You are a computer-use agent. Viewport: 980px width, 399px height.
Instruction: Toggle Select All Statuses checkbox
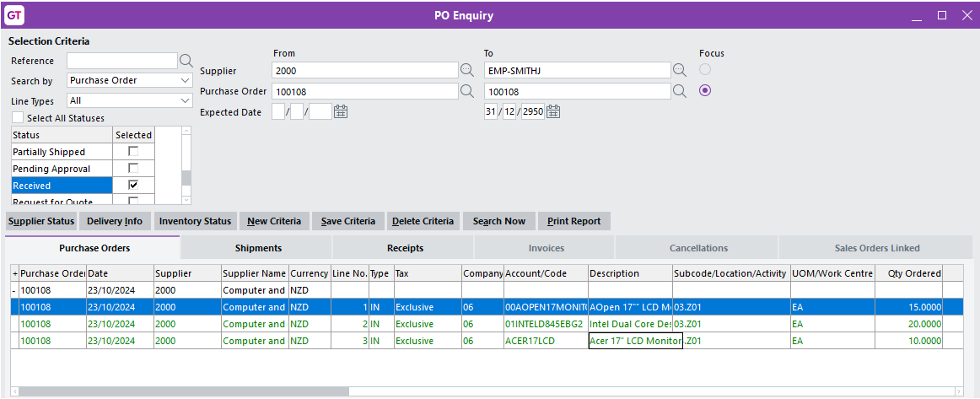[x=18, y=117]
